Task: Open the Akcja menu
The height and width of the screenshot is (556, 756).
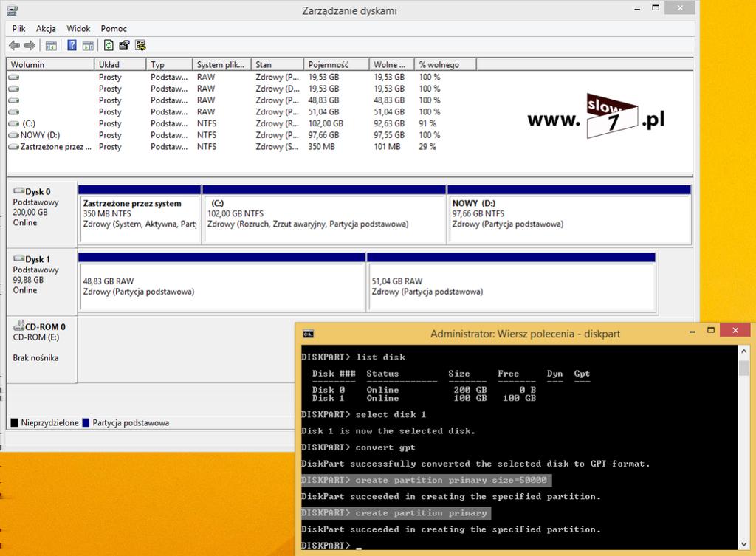Action: [46, 29]
